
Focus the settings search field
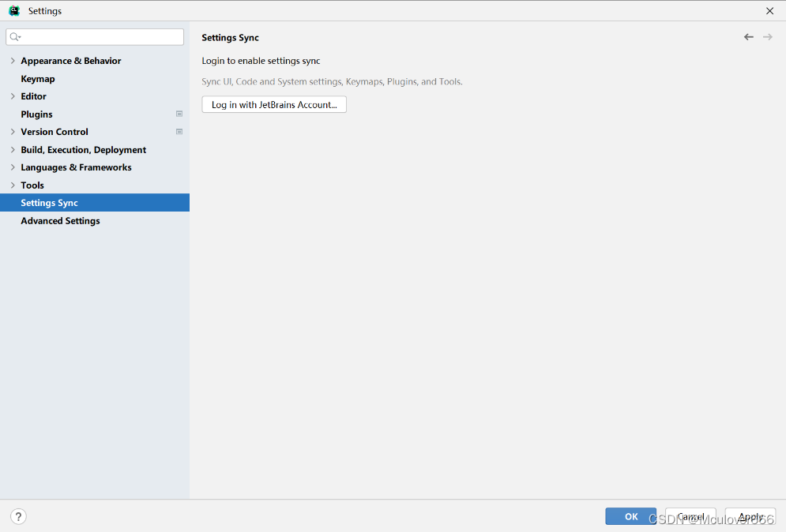(x=95, y=36)
